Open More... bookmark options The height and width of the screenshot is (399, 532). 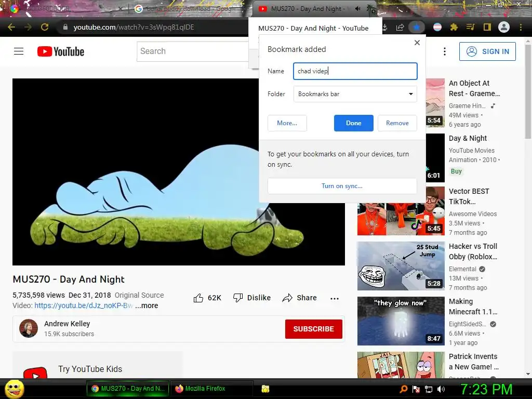point(287,123)
